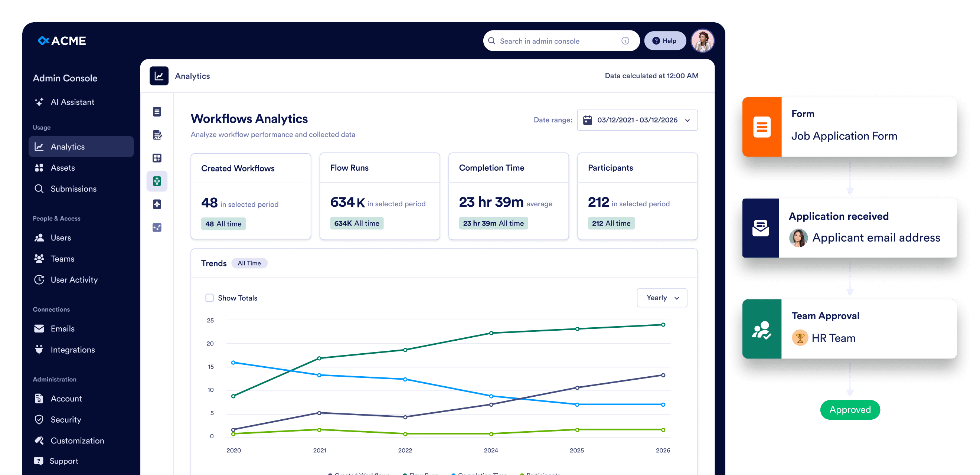Open the Yearly interval dropdown
980x475 pixels.
point(661,298)
